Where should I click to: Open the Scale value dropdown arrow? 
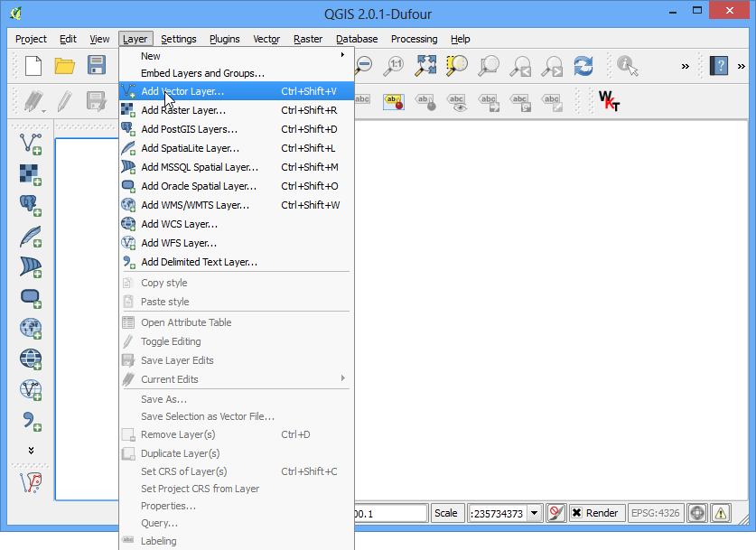point(533,512)
